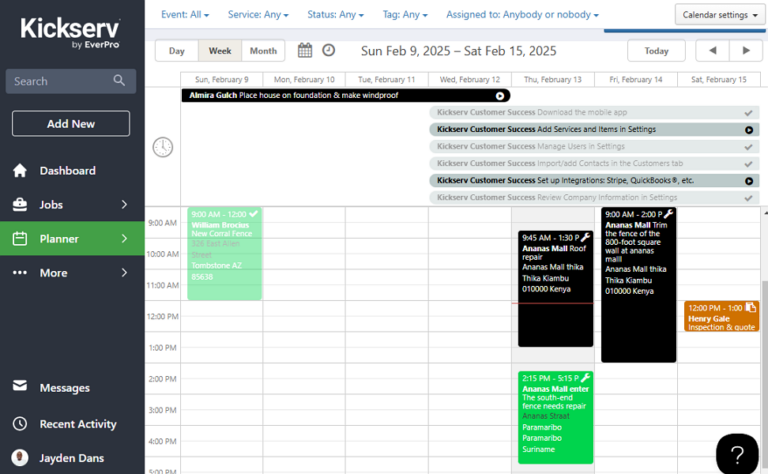
Task: Click the clock icon beside date picker
Action: pos(329,50)
